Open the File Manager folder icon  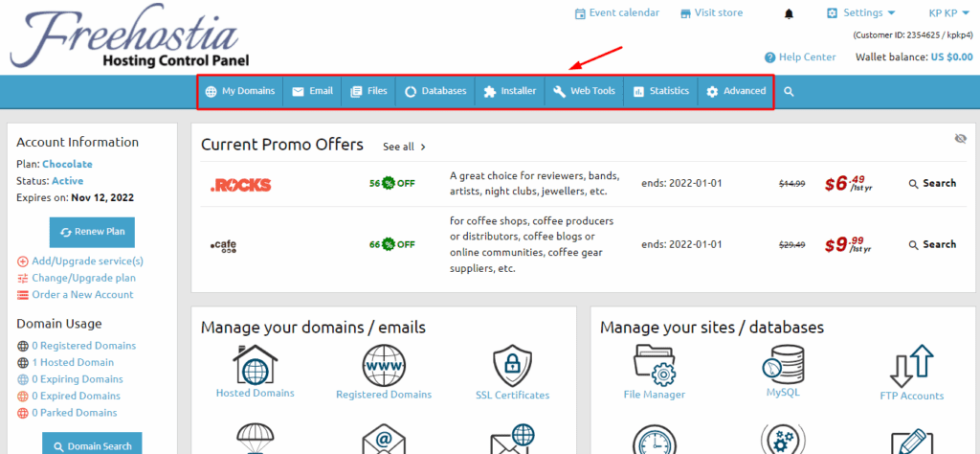tap(654, 365)
